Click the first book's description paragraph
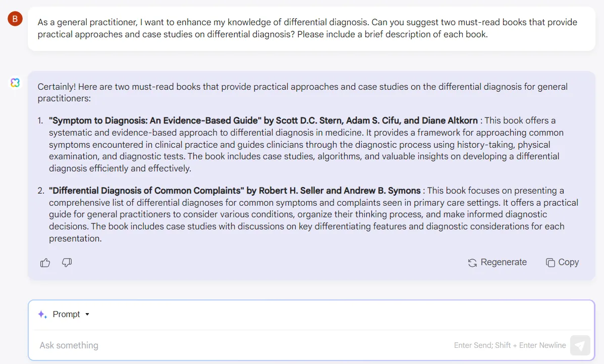 point(306,144)
